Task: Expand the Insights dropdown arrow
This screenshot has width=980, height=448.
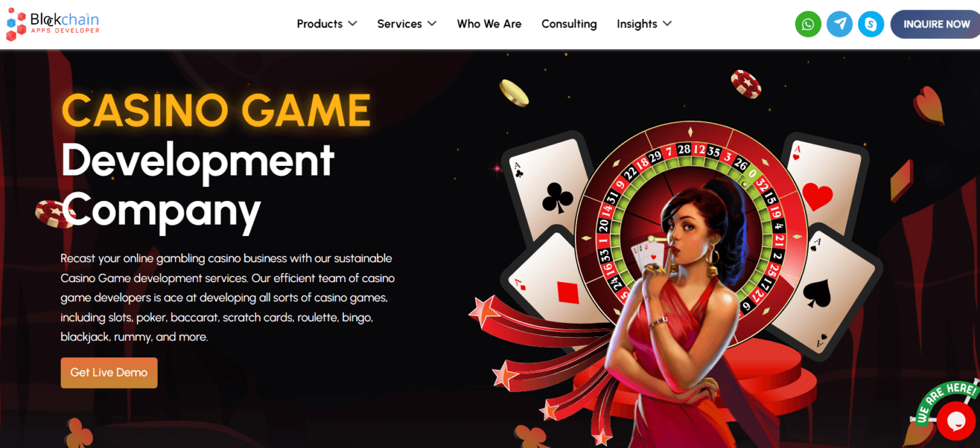Action: coord(667,24)
